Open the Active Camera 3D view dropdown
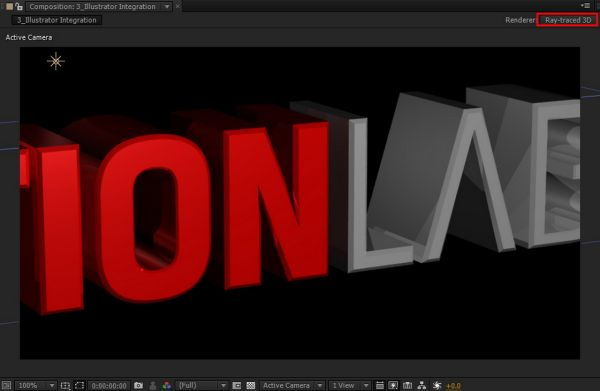 click(x=292, y=385)
